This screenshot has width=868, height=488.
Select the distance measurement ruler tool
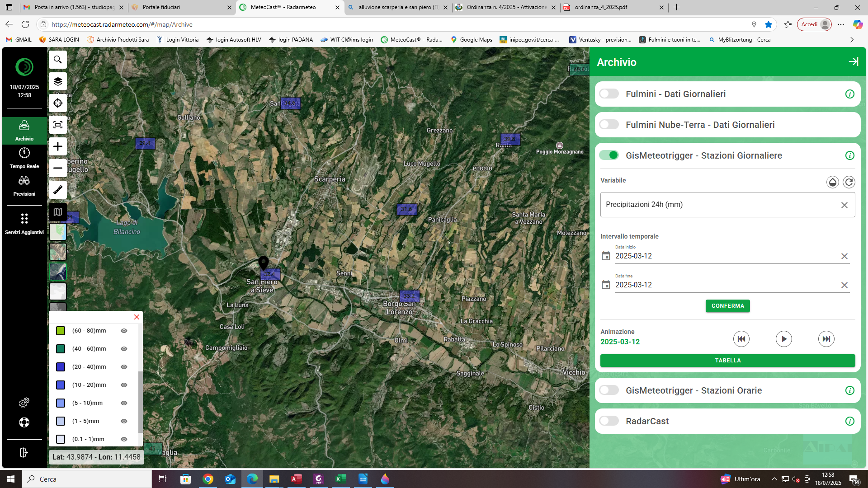tap(57, 190)
